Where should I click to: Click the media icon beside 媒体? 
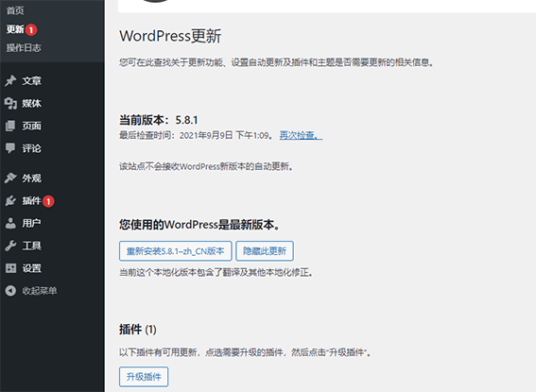[10, 104]
